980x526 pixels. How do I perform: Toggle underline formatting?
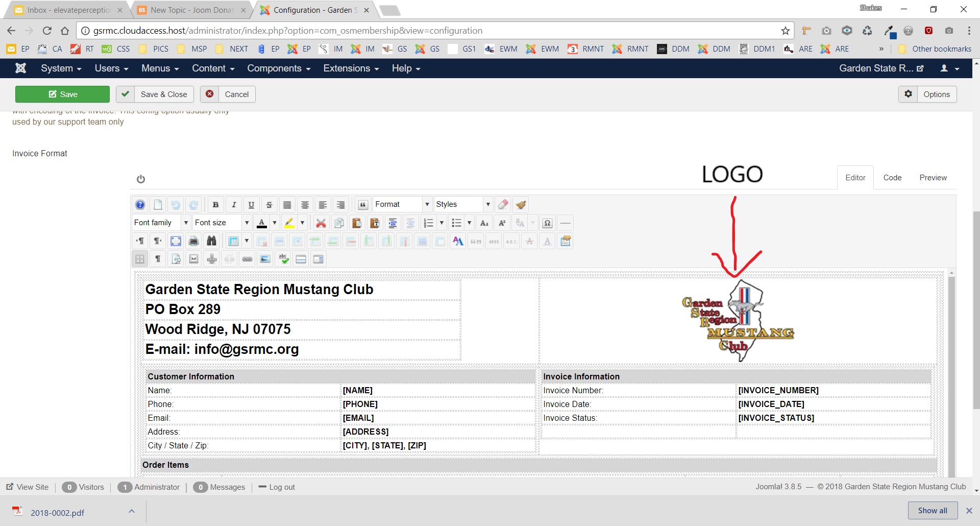pos(251,205)
